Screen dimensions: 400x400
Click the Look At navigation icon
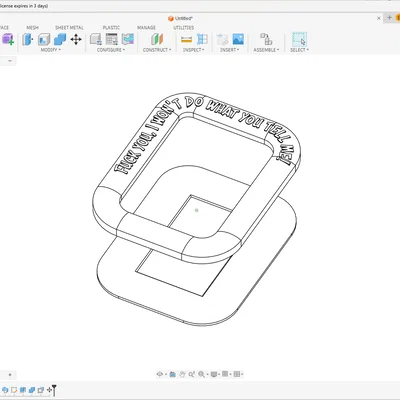172,374
